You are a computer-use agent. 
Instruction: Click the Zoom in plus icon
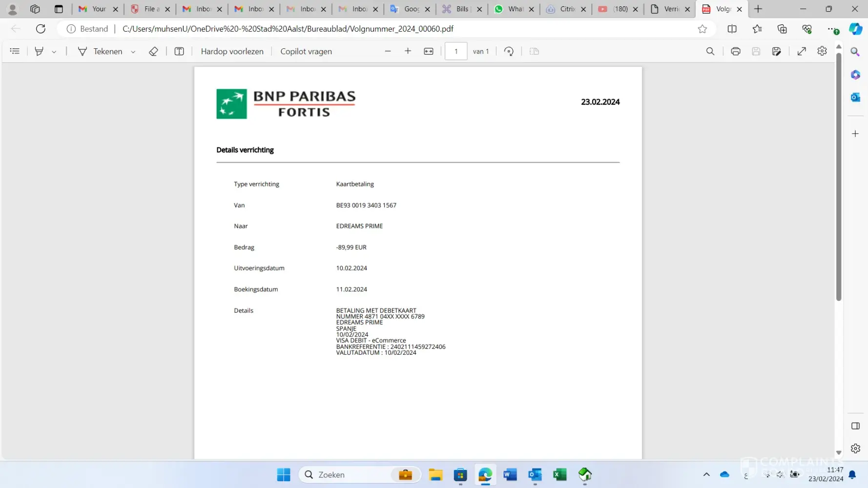pos(408,51)
